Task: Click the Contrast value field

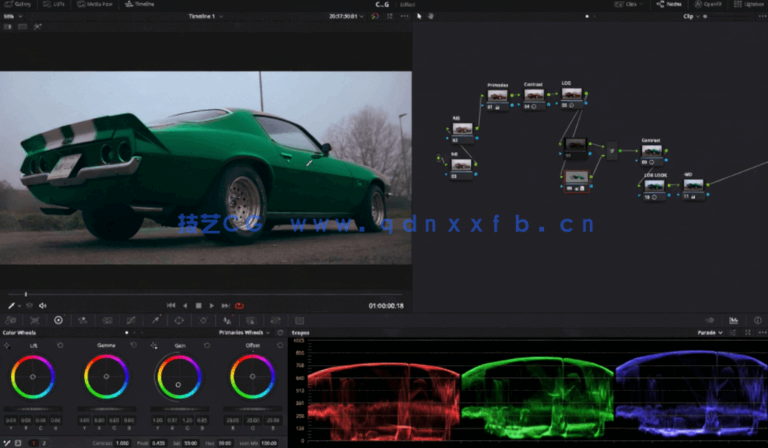Action: click(122, 443)
